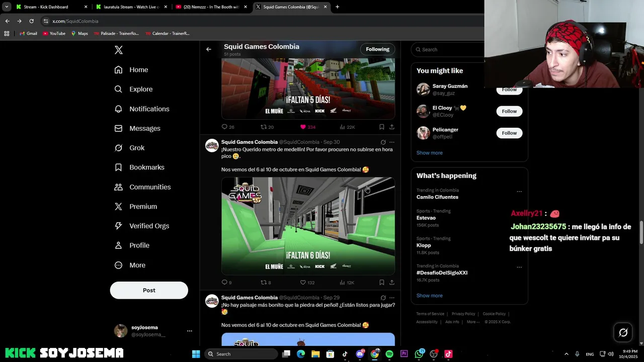The image size is (644, 362).
Task: Open the Faltan 6 Días metro image
Action: pos(308,226)
